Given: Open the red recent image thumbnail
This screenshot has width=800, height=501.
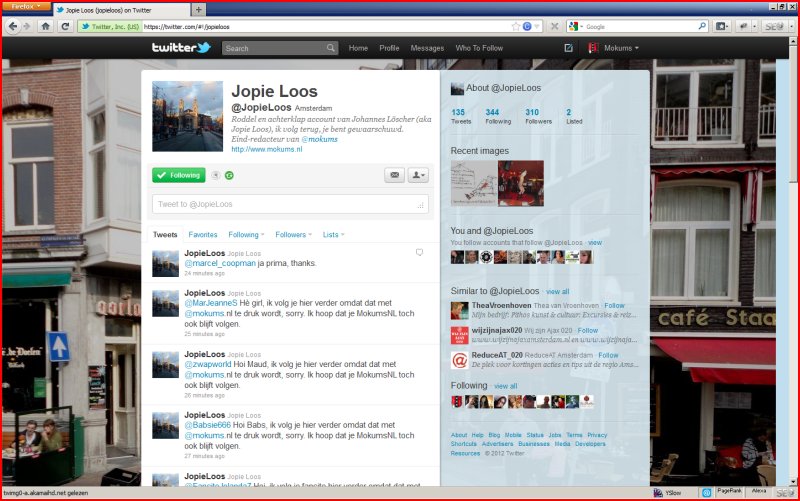Looking at the screenshot, I should (521, 184).
